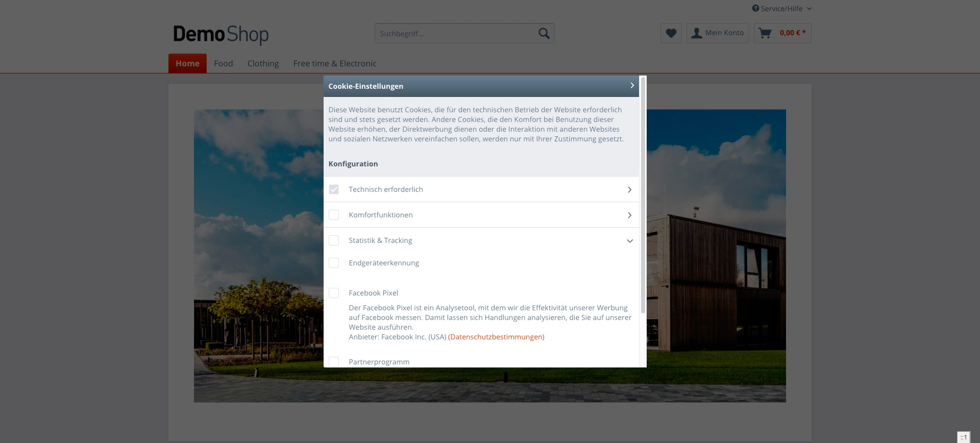Screen dimensions: 980x443
Task: Open Free time & Electronic category
Action: 335,63
